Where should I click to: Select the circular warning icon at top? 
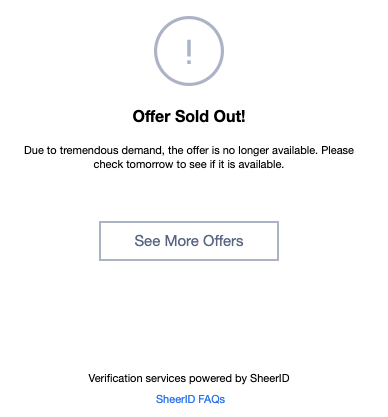(189, 51)
